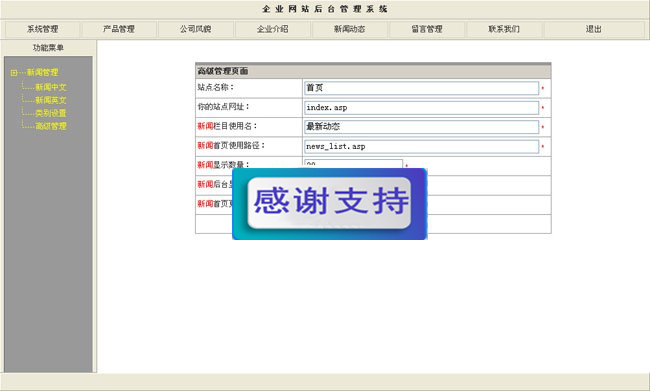650x391 pixels.
Task: Open the 产品管理 menu
Action: [119, 29]
